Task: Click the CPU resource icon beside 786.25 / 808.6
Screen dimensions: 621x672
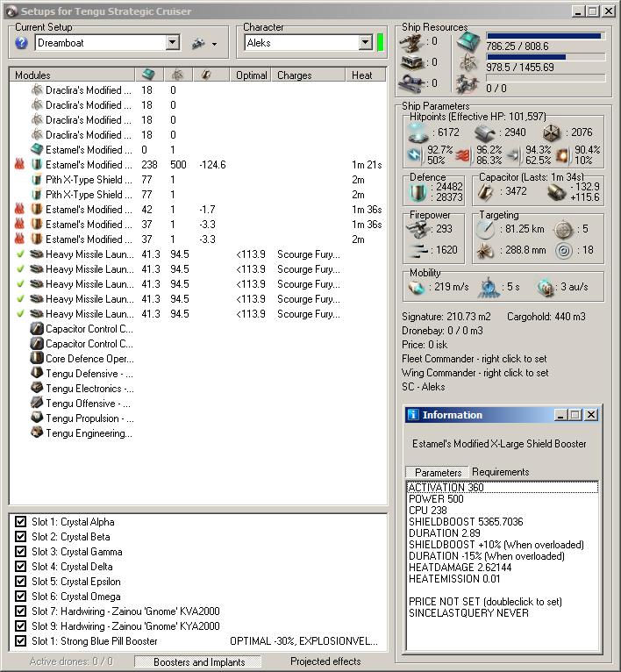Action: [x=469, y=42]
